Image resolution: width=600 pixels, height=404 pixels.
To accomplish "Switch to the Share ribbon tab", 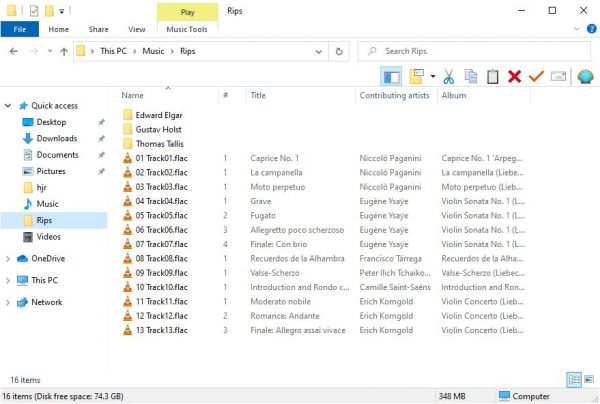I will [x=98, y=29].
